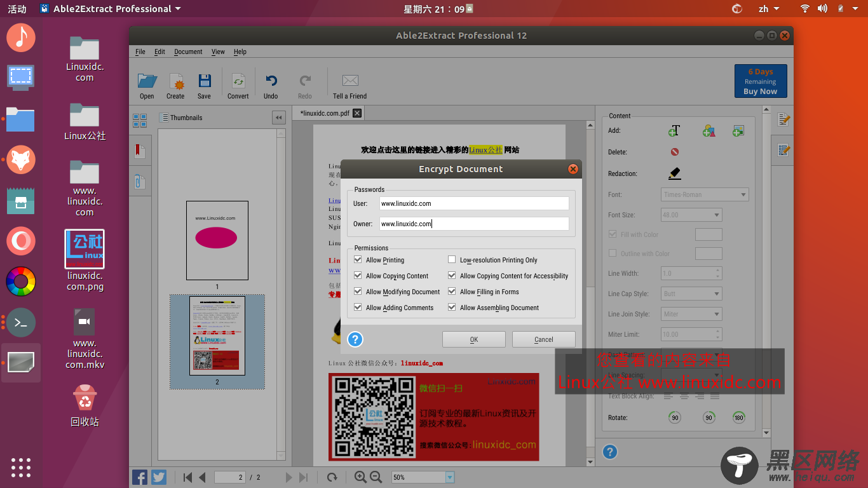Open Files app in Ubuntu dock

click(x=20, y=119)
